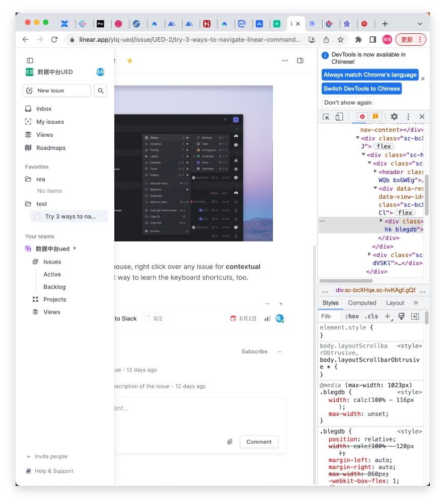Viewport: 445px width, 504px height.
Task: Click the sub-issue assignee avatar
Action: [x=279, y=318]
